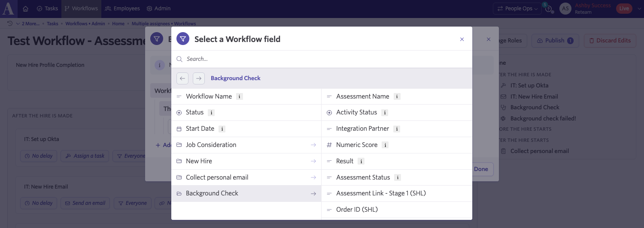Select the Start Date field
The height and width of the screenshot is (228, 644).
pos(246,129)
